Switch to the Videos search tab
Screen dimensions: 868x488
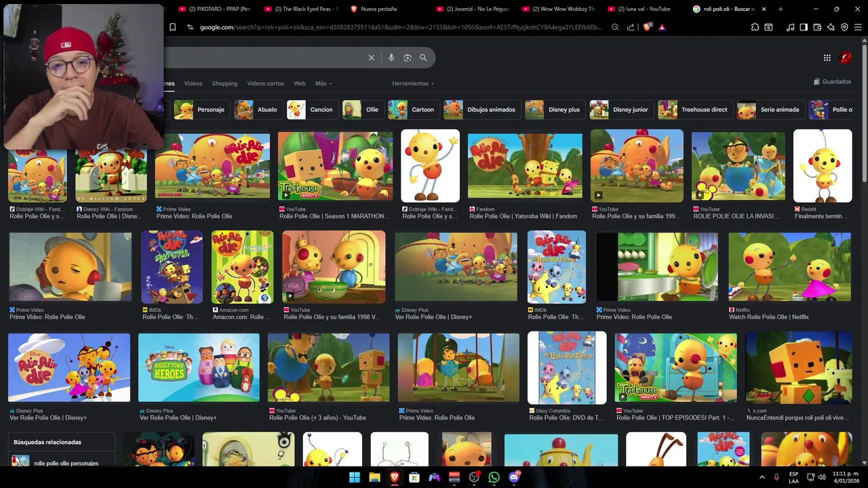(193, 83)
